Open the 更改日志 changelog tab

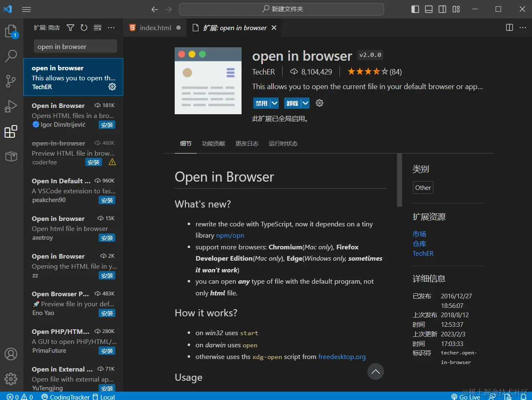[x=247, y=144]
